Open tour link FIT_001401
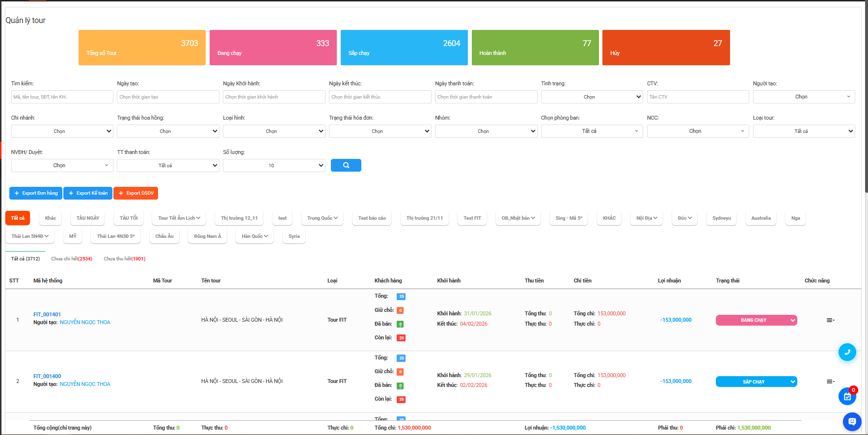Screen dimensions: 868x435 point(47,314)
